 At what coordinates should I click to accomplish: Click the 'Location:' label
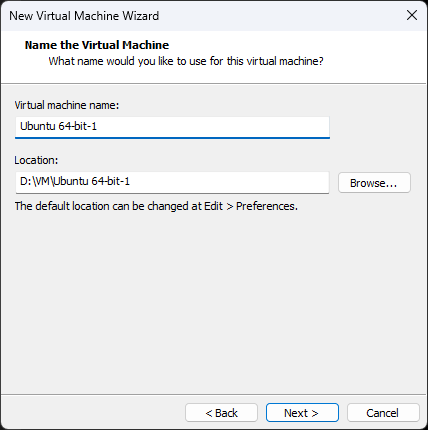click(x=36, y=160)
